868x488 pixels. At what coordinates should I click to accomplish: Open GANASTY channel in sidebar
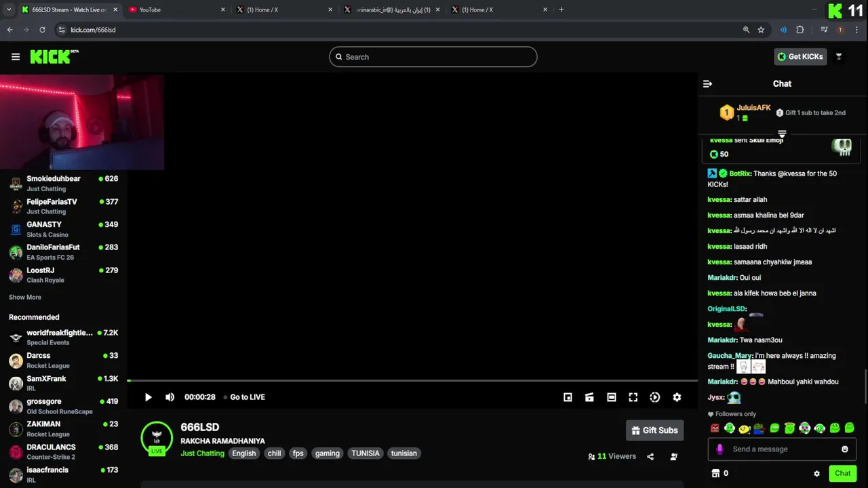click(x=64, y=230)
